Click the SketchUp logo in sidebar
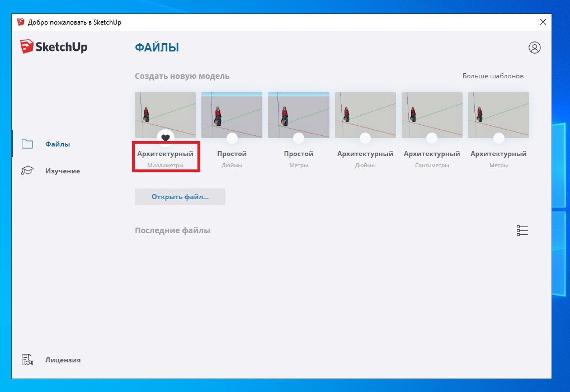This screenshot has width=570, height=392. 54,46
